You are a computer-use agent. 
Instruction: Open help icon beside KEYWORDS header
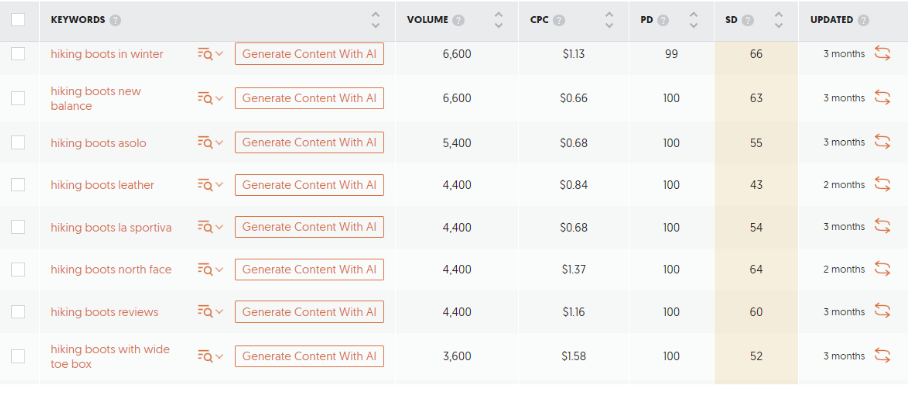point(115,20)
